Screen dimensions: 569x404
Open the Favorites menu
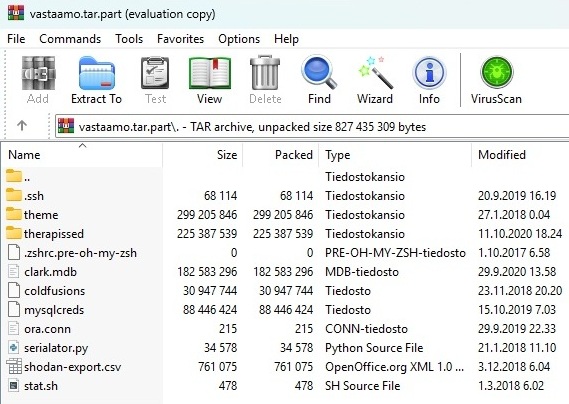[x=180, y=39]
